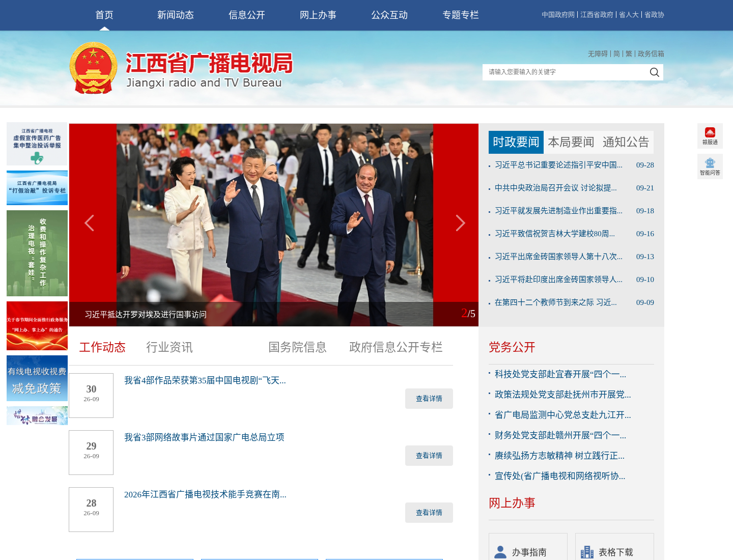Open 首页 in top navigation
733x560 pixels.
[x=104, y=15]
